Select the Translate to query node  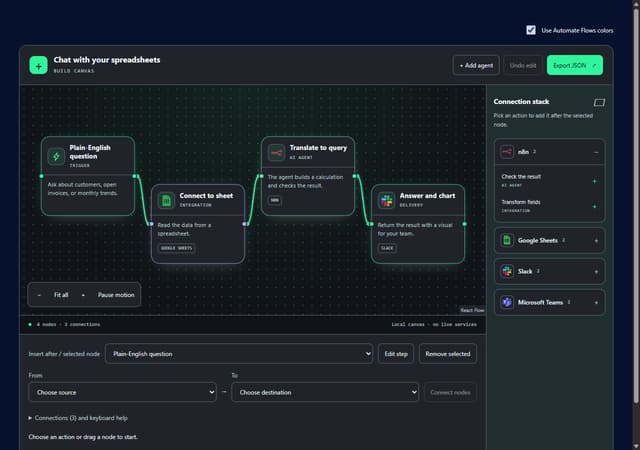point(308,176)
